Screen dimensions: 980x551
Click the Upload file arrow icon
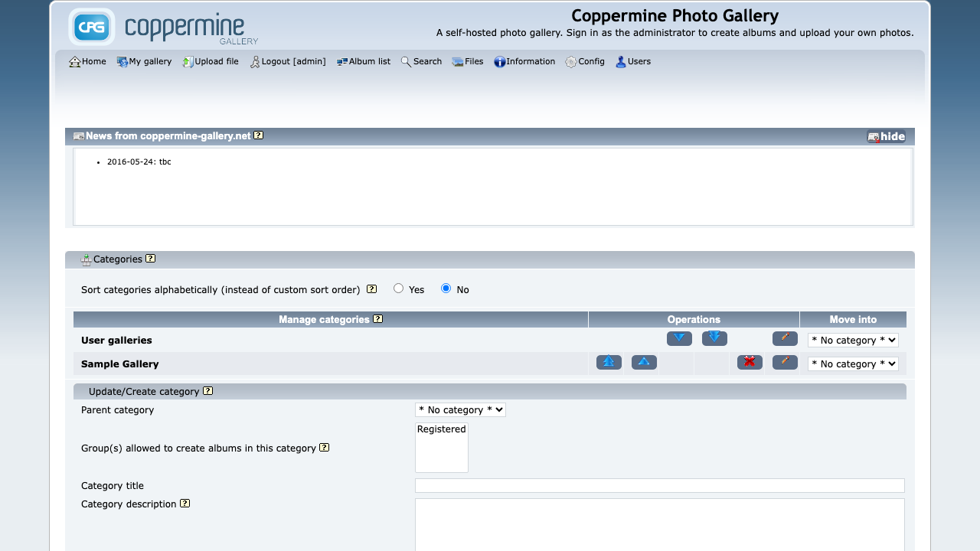(x=188, y=62)
